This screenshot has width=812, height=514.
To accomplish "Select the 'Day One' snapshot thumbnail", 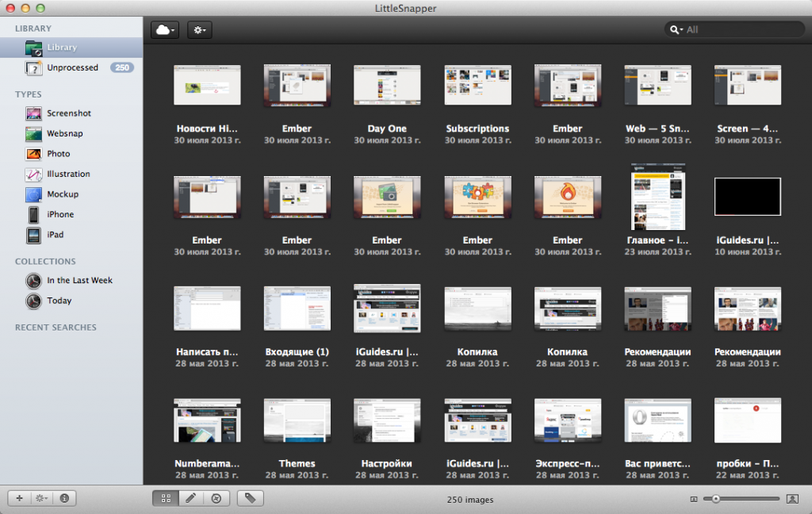I will 387,86.
